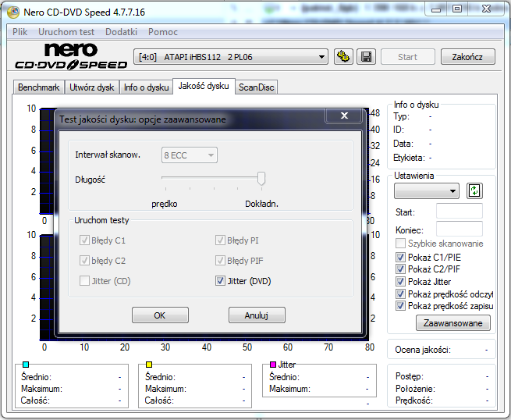The height and width of the screenshot is (420, 511).
Task: Switch to the Info o dysku tab
Action: [x=146, y=87]
